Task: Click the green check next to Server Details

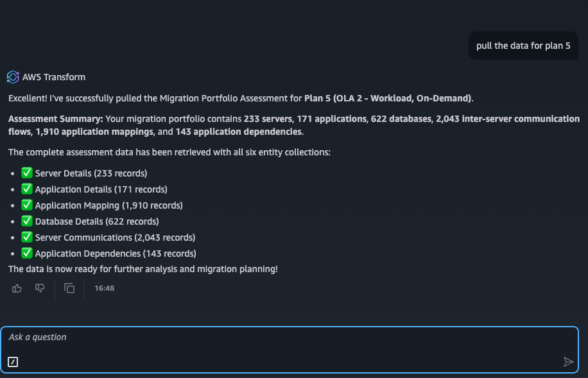Action: point(26,173)
